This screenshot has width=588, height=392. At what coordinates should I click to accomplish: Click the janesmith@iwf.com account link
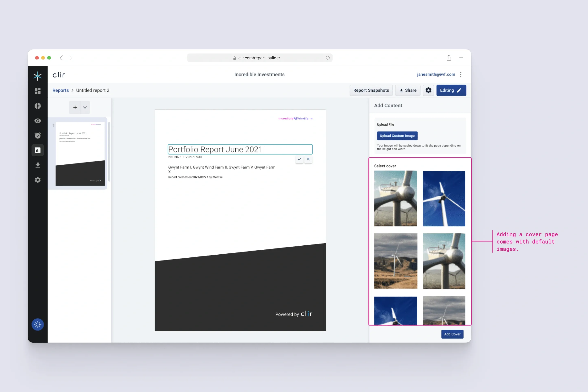point(436,75)
